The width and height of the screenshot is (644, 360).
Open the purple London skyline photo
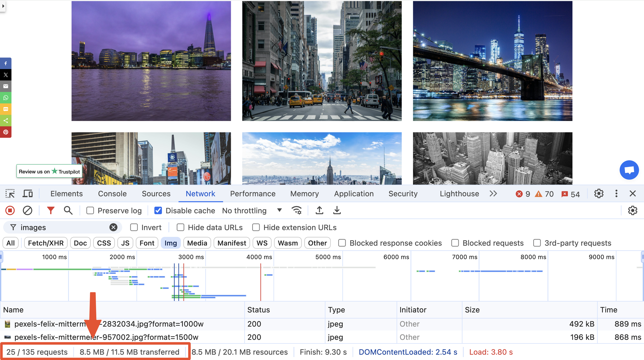pos(151,61)
